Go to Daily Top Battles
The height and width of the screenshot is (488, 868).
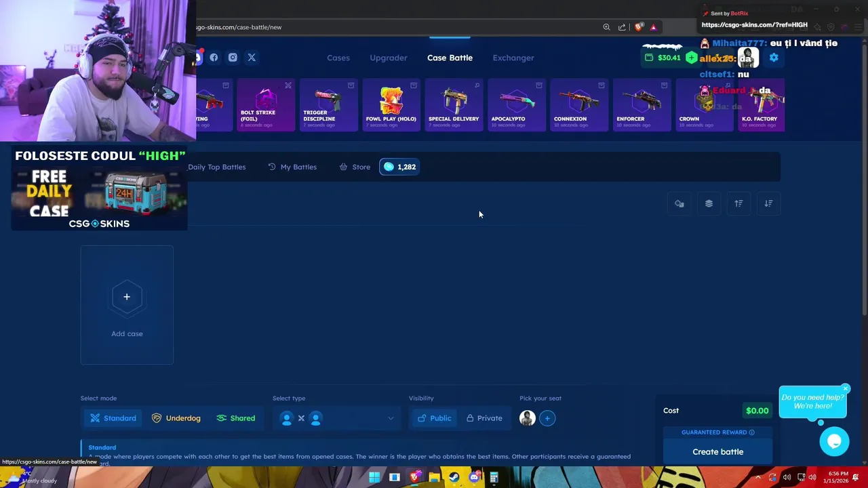pyautogui.click(x=216, y=167)
